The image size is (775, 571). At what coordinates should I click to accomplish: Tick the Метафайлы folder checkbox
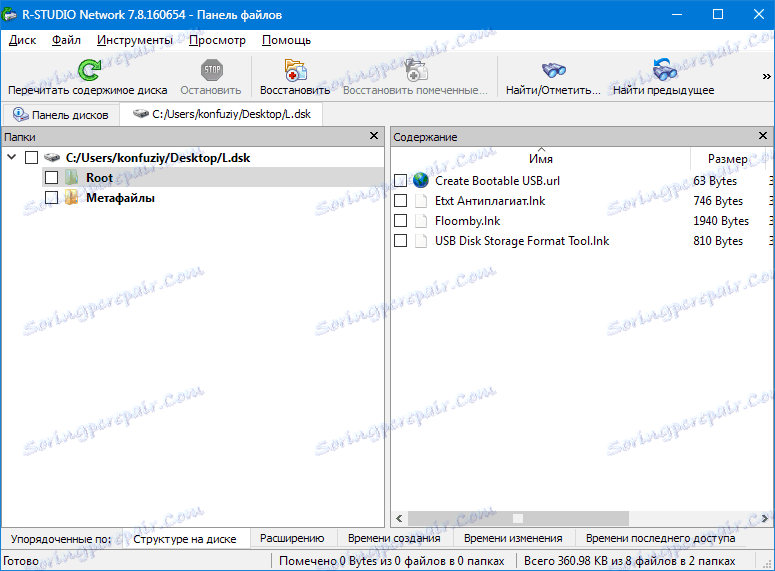pyautogui.click(x=51, y=198)
